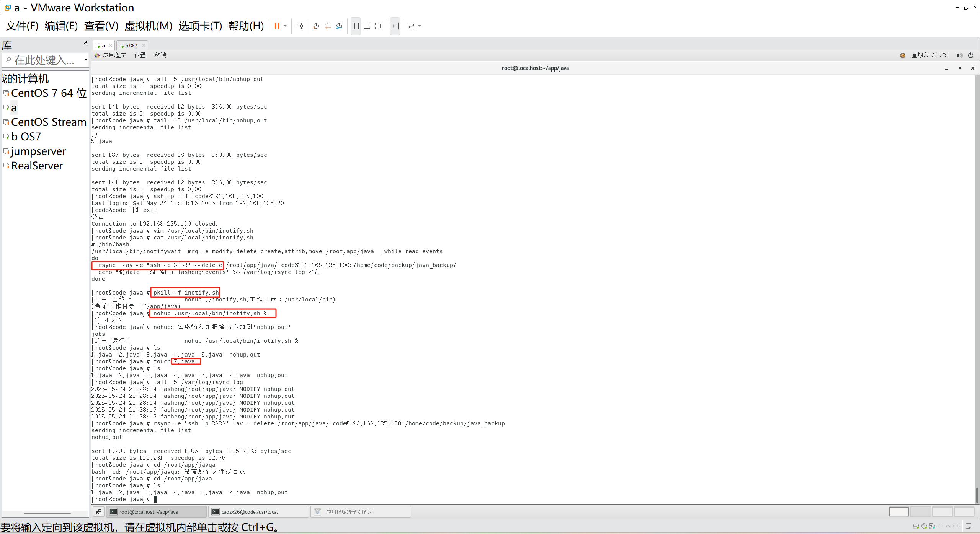Expand the stretch guest dropdown arrow

420,26
